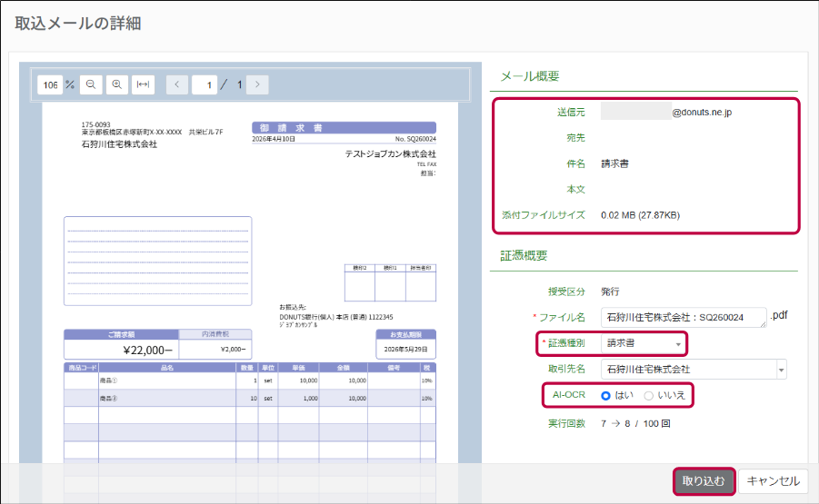Go to the next PDF page

point(258,84)
